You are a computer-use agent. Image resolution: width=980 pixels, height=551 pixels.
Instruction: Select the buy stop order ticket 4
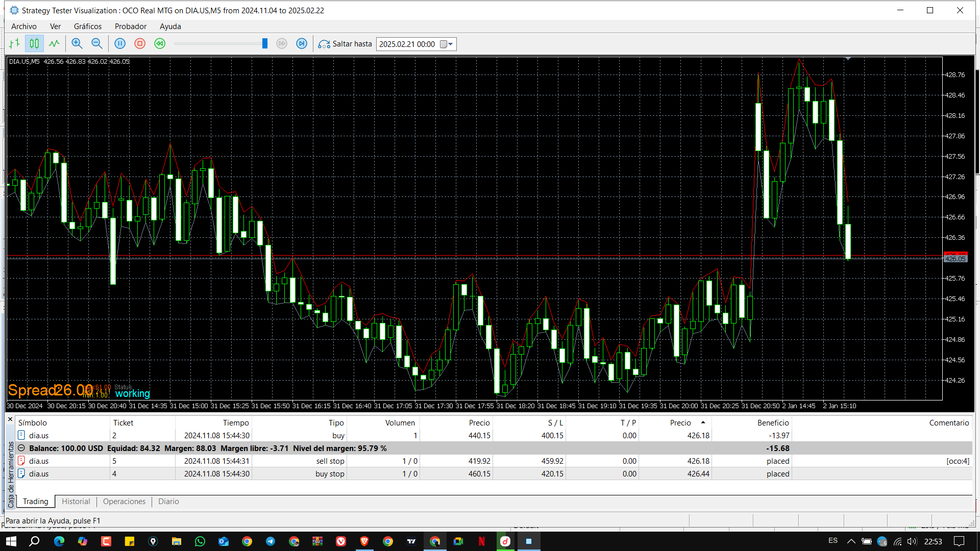point(494,473)
